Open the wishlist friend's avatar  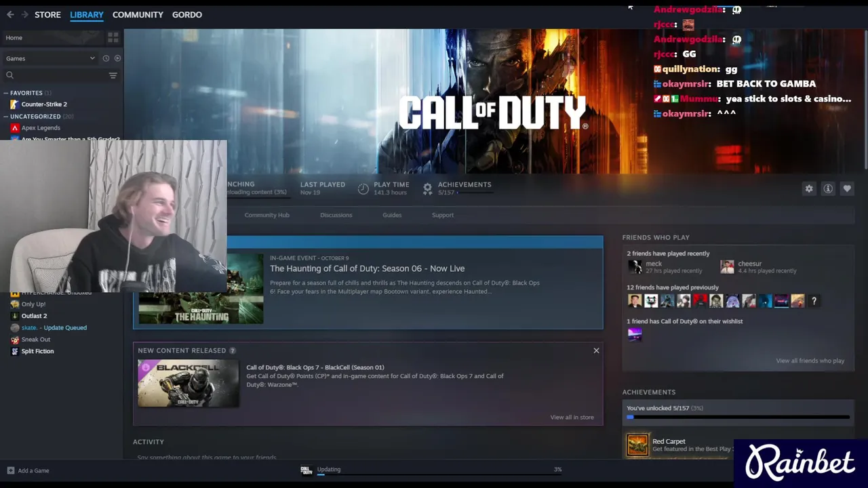pos(635,334)
